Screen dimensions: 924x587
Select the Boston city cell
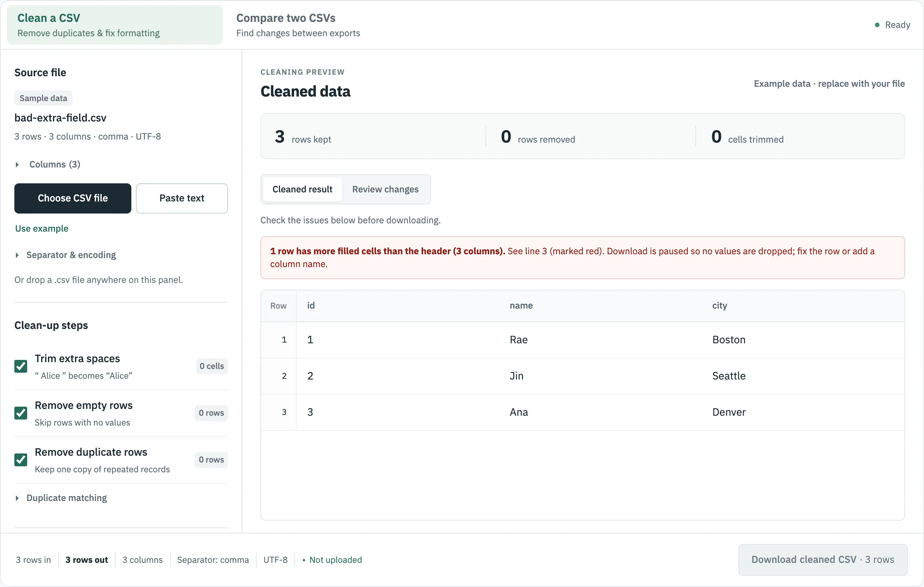pos(803,340)
